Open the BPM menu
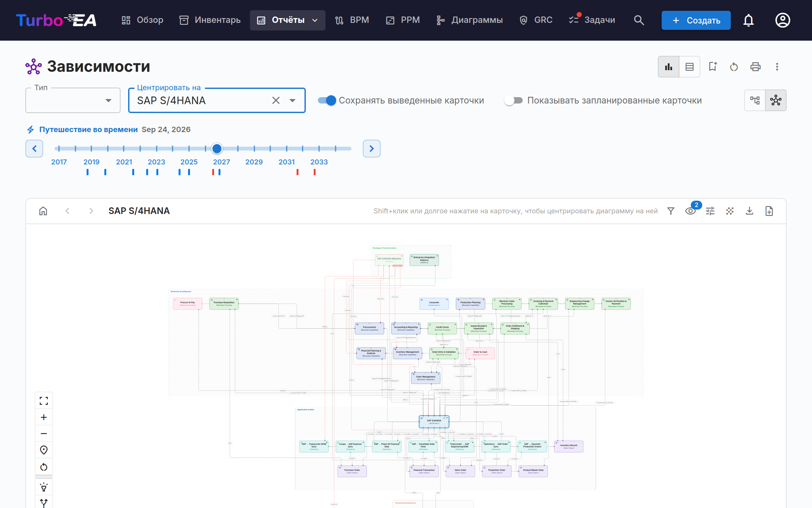Image resolution: width=812 pixels, height=508 pixels. [x=352, y=20]
